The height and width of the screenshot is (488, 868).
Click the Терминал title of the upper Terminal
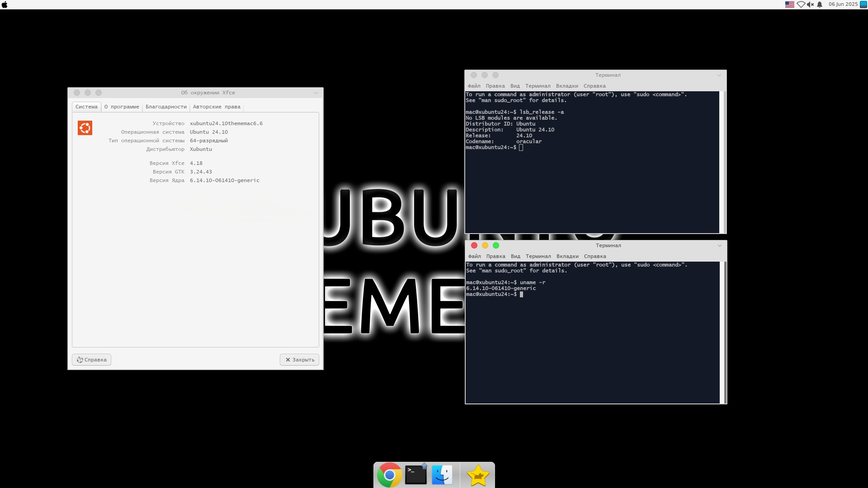(608, 75)
